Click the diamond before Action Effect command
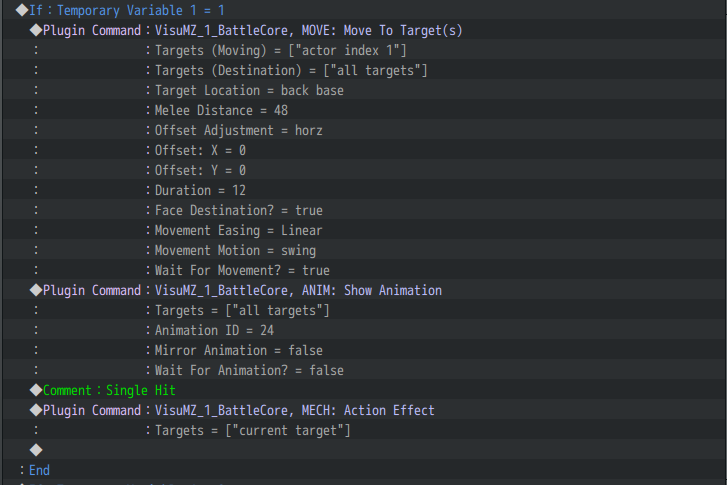 36,410
